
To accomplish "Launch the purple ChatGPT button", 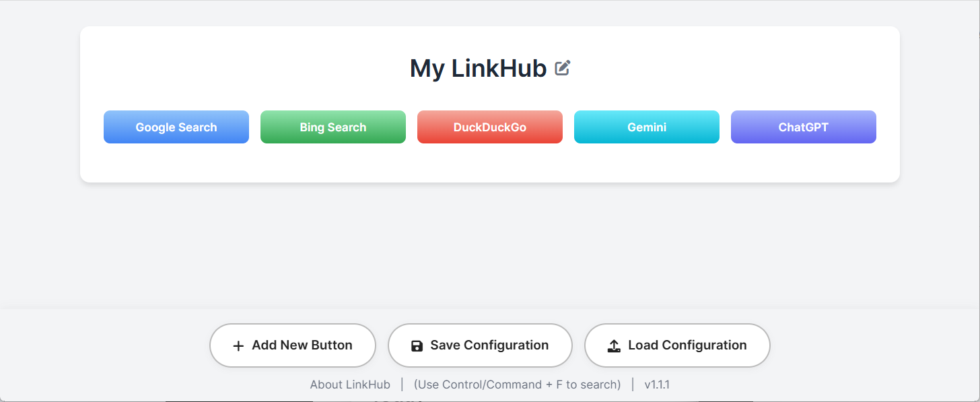I will pos(804,127).
